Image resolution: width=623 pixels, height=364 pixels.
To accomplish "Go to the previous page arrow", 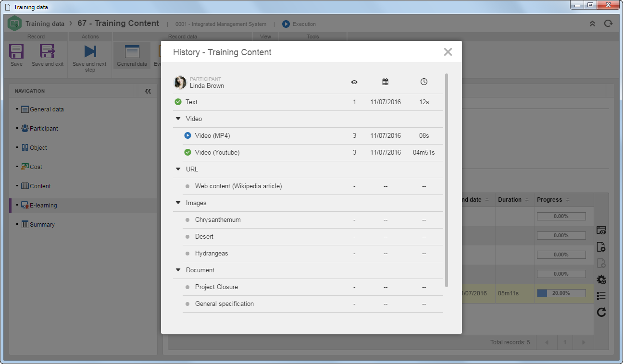I will pos(547,342).
